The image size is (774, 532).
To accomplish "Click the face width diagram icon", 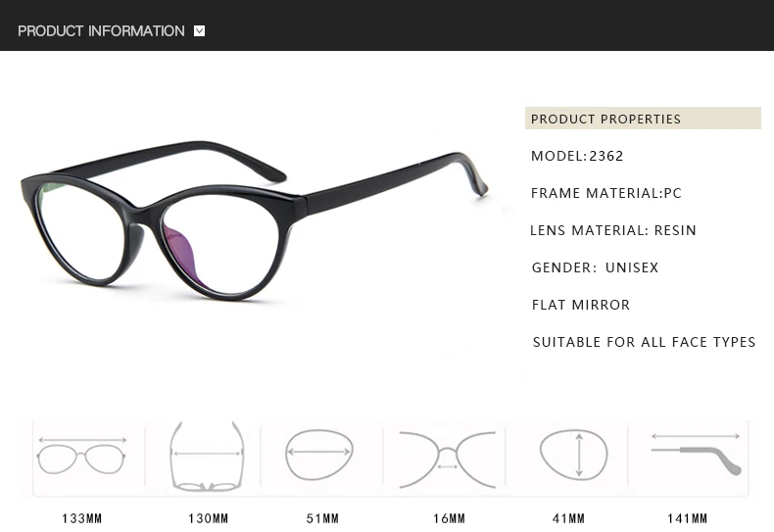I will (x=207, y=457).
